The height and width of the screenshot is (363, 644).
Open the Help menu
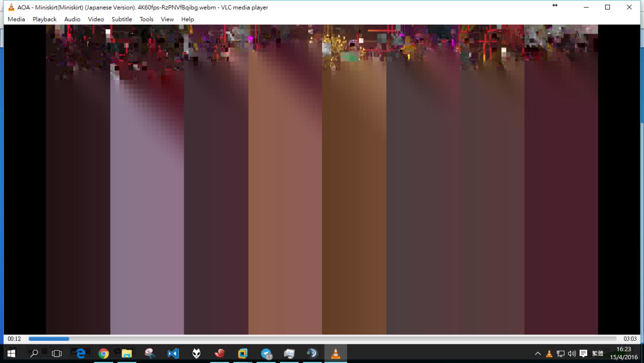tap(188, 19)
